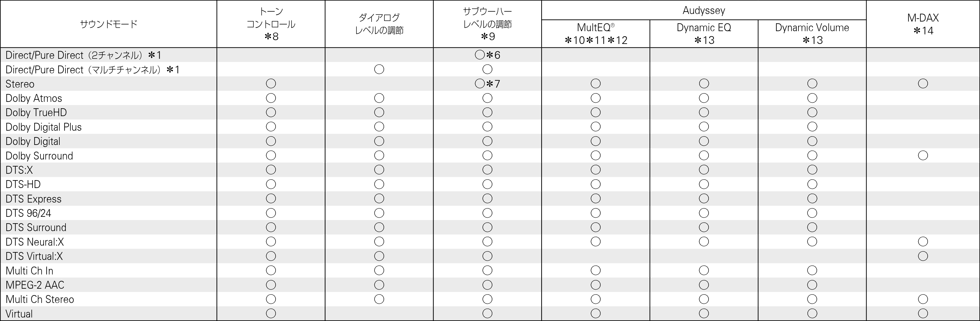Screen dimensions: 980x321
Task: Click the DTS:X Dynamic EQ circle
Action: point(704,170)
